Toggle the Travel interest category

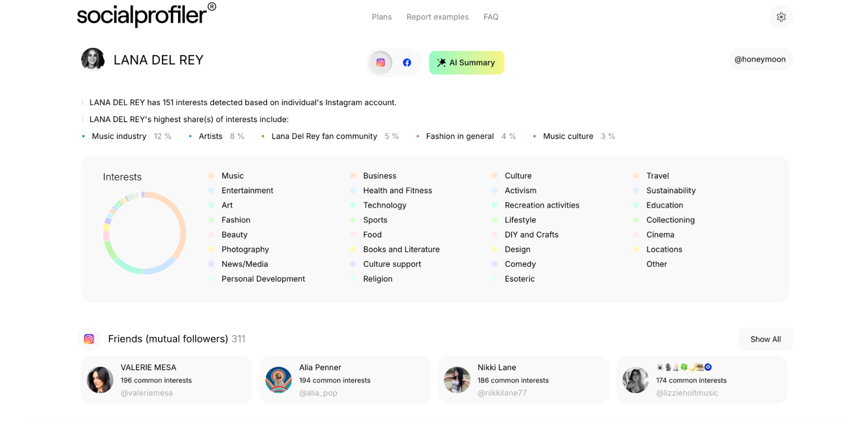click(x=657, y=176)
